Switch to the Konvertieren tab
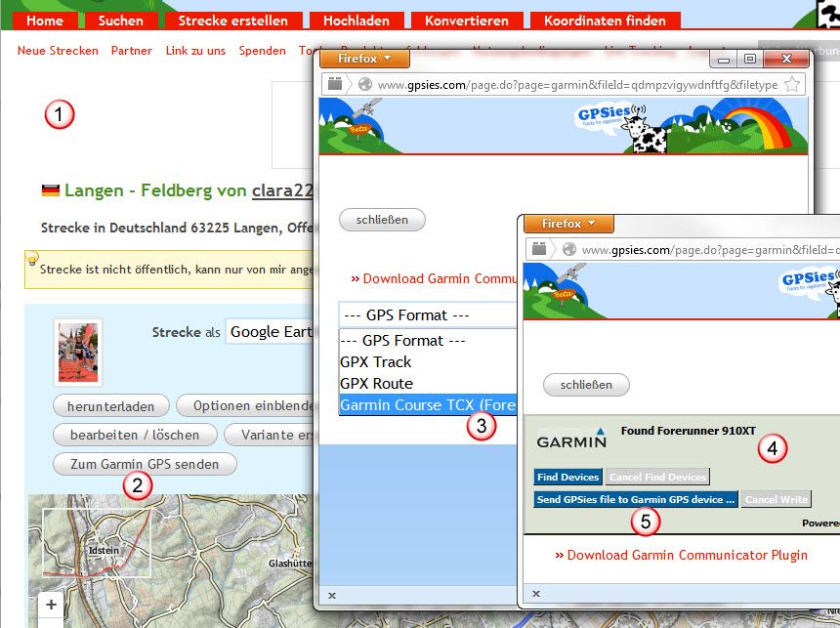 (466, 20)
